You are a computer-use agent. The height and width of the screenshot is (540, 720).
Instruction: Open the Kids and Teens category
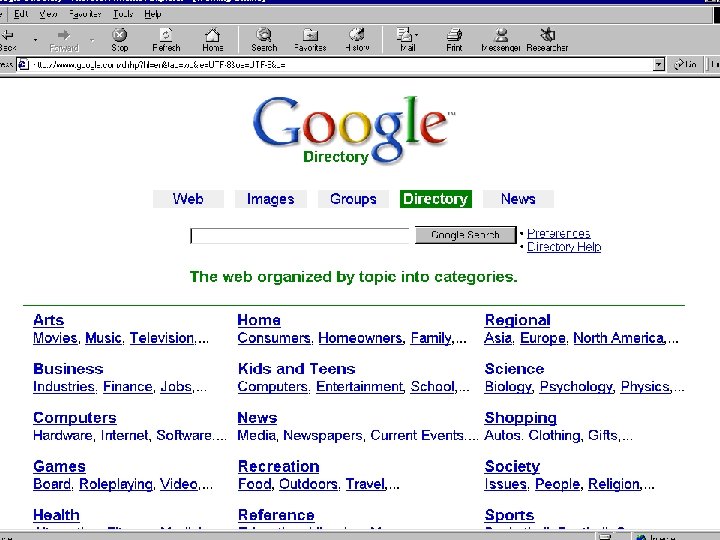coord(296,369)
